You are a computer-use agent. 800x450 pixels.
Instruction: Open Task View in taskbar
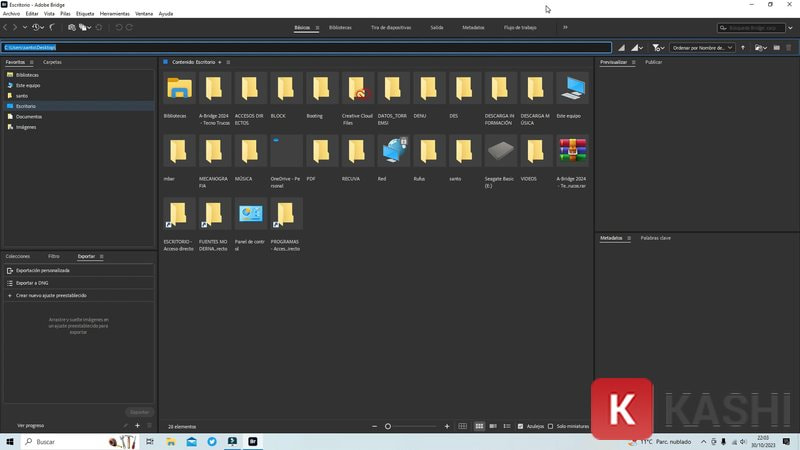[x=149, y=442]
